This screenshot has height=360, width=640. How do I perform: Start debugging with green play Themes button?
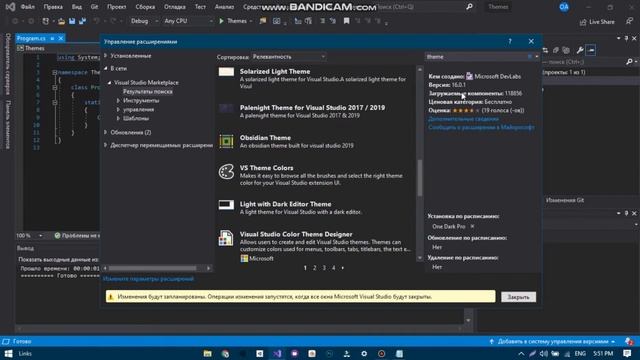pyautogui.click(x=233, y=21)
